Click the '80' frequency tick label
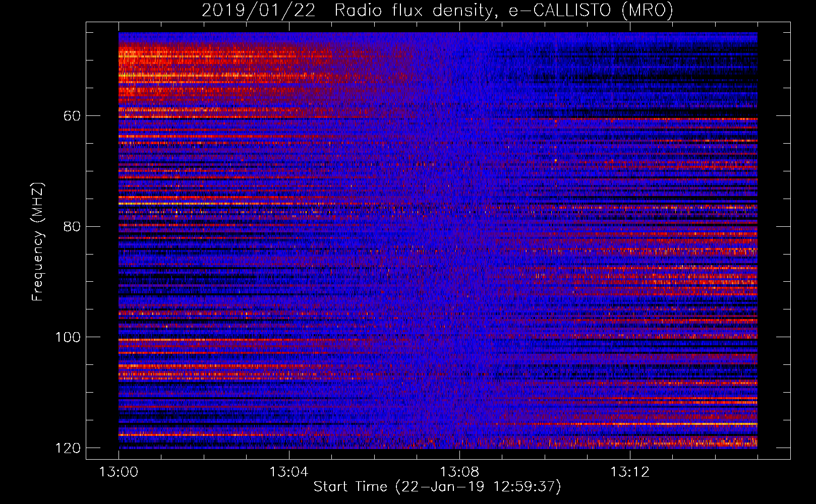Screen dimensions: 816x504 72,226
